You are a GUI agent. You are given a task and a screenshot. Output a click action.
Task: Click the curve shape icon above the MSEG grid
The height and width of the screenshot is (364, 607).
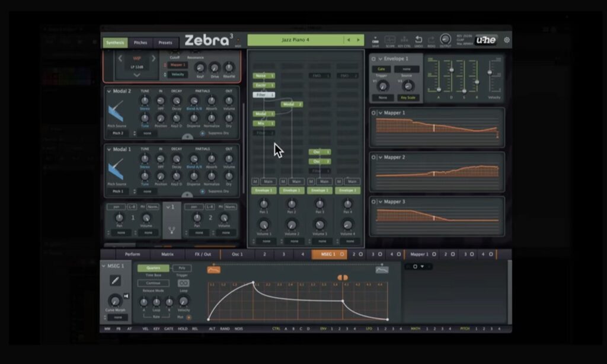[x=213, y=269]
